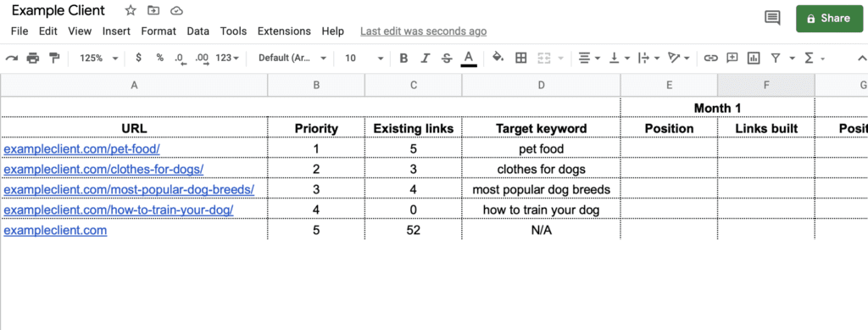Viewport: 868px width, 330px height.
Task: Toggle strikethrough formatting
Action: 447,59
